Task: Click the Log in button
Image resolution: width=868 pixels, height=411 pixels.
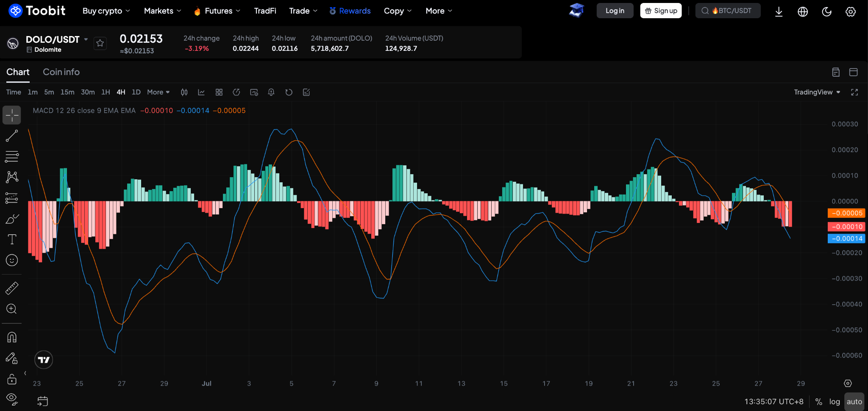Action: point(615,11)
